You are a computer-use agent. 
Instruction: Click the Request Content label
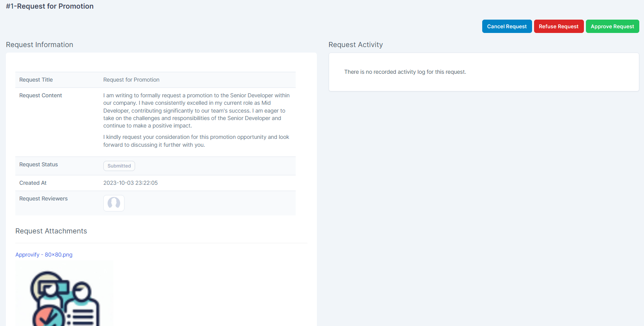pos(41,95)
